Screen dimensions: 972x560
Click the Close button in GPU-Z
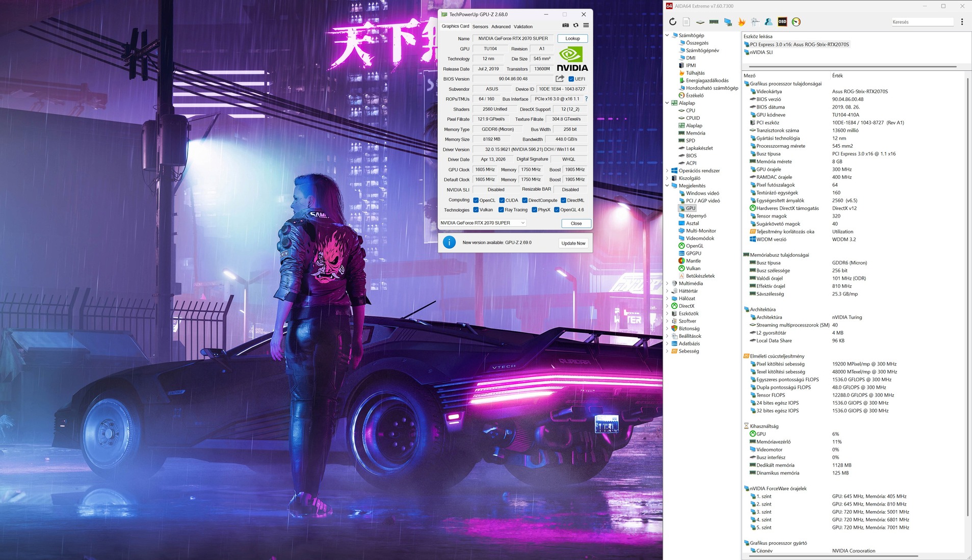[576, 223]
